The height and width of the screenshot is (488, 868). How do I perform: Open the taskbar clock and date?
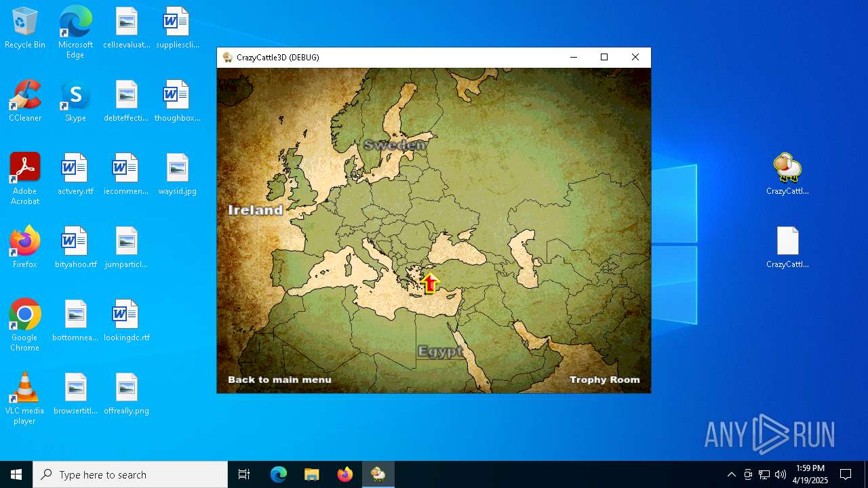click(810, 474)
